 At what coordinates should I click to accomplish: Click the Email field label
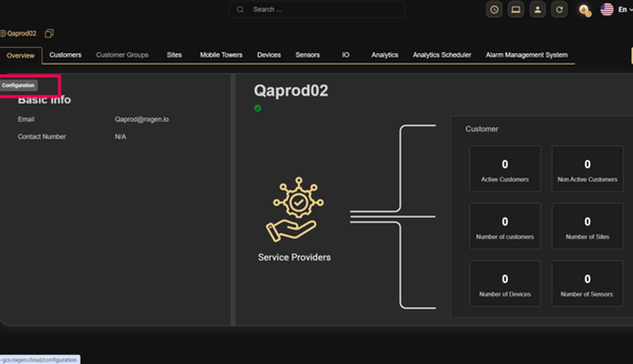pyautogui.click(x=26, y=119)
